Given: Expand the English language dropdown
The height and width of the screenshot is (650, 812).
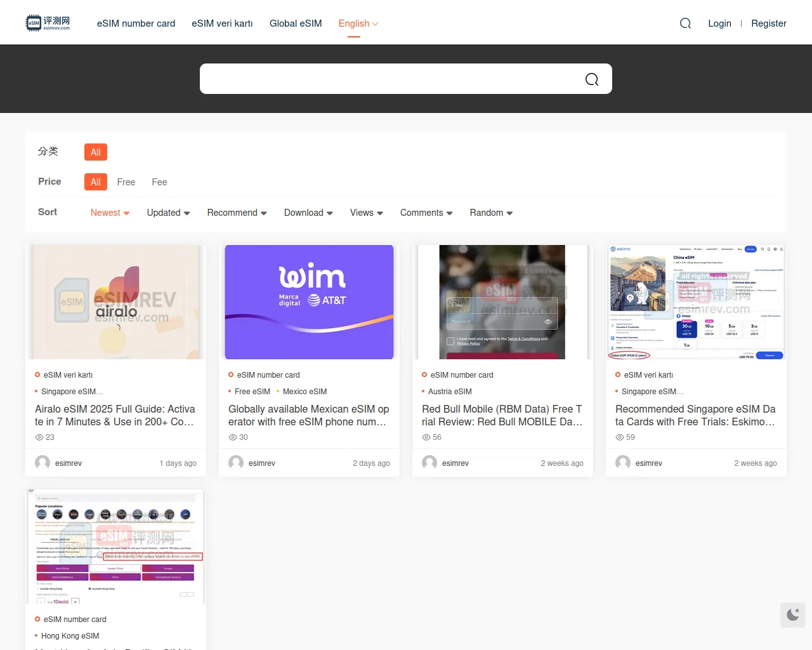Looking at the screenshot, I should click(x=358, y=23).
